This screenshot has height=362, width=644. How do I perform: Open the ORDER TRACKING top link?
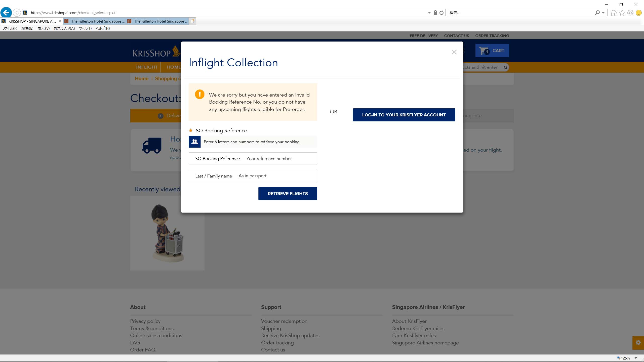(492, 36)
